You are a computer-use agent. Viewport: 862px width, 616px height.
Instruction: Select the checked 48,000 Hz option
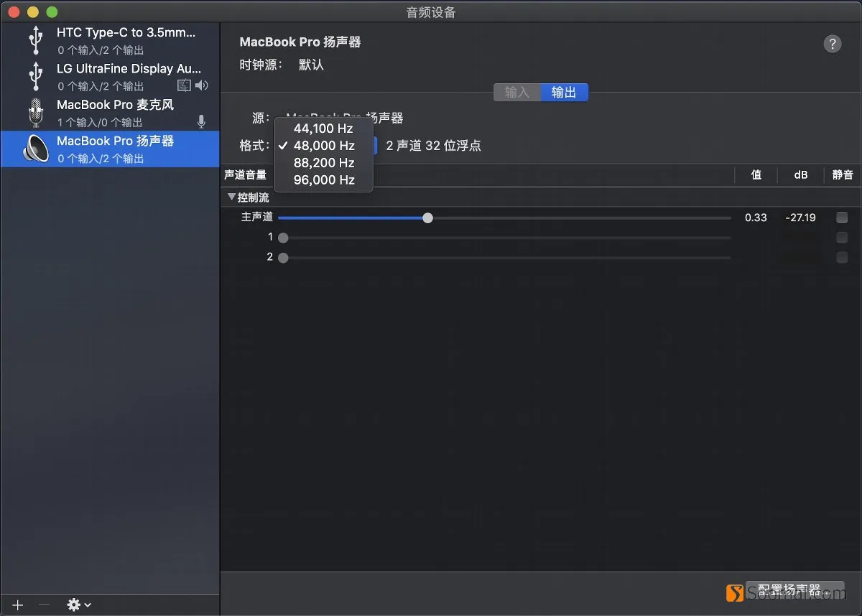[x=324, y=146]
